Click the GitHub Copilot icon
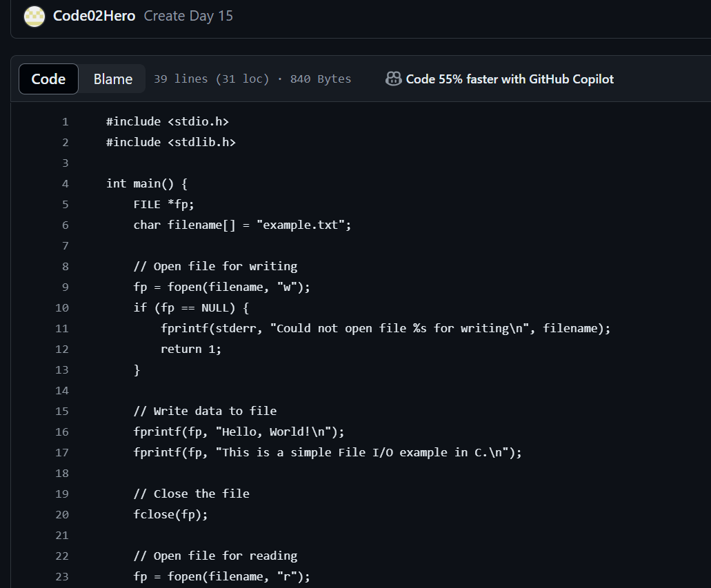This screenshot has width=711, height=588. 393,79
